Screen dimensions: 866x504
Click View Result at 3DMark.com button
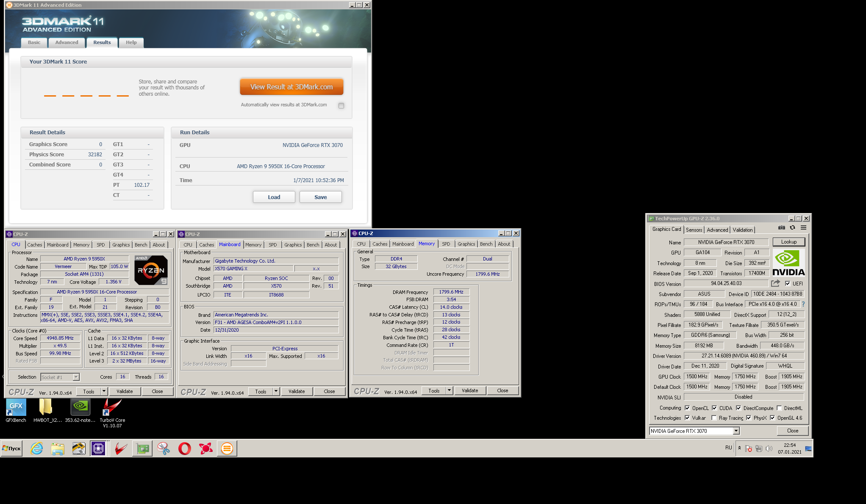click(291, 87)
